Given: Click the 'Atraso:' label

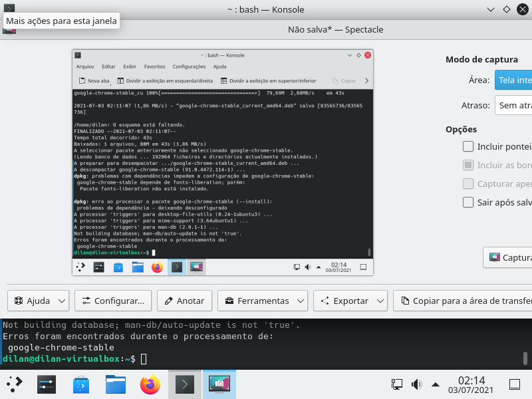Looking at the screenshot, I should coord(475,106).
